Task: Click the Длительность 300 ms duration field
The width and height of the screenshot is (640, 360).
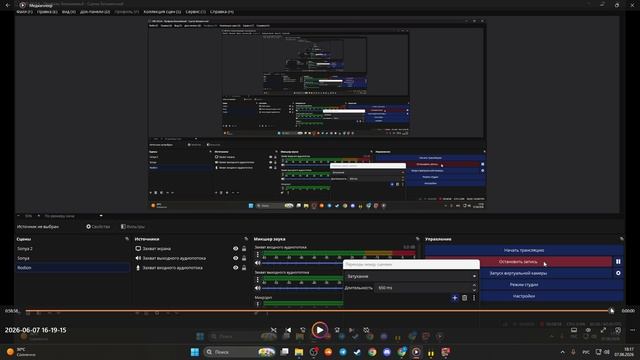Action: click(425, 288)
